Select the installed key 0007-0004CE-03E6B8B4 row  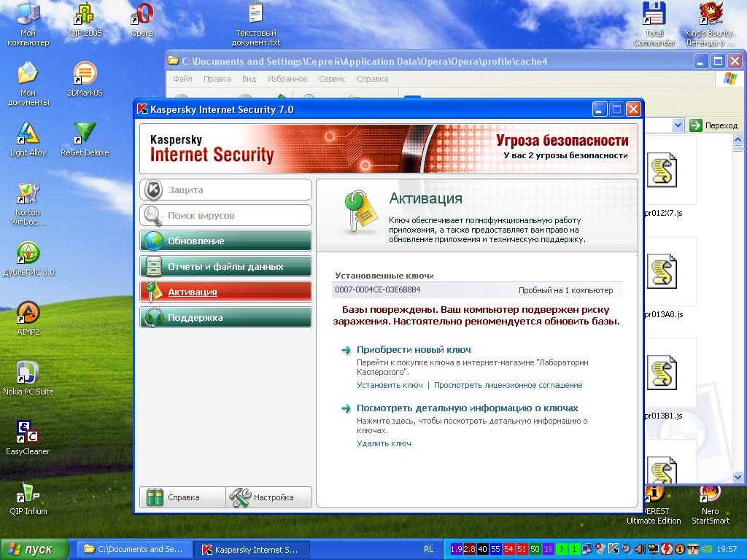coord(476,290)
